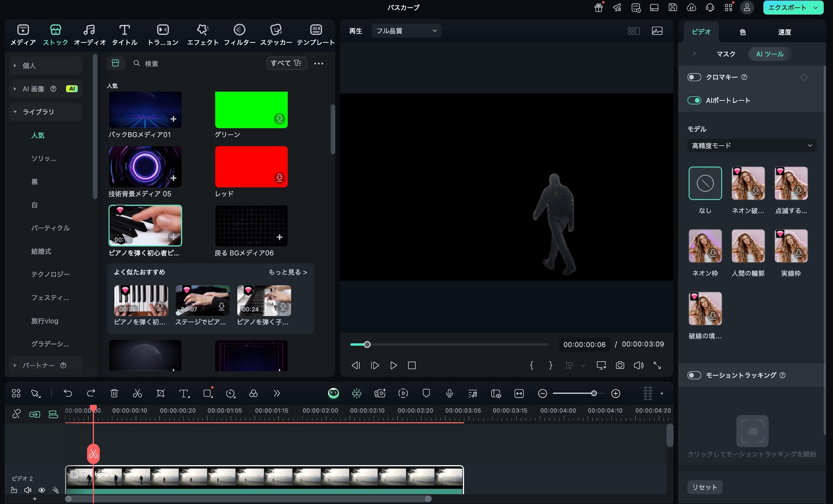Click the save project icon
Screen dimensions: 833x504
tap(673, 7)
